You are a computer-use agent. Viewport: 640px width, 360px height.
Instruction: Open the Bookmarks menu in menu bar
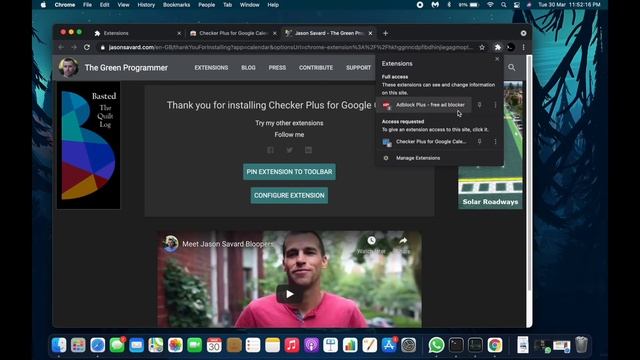176,5
